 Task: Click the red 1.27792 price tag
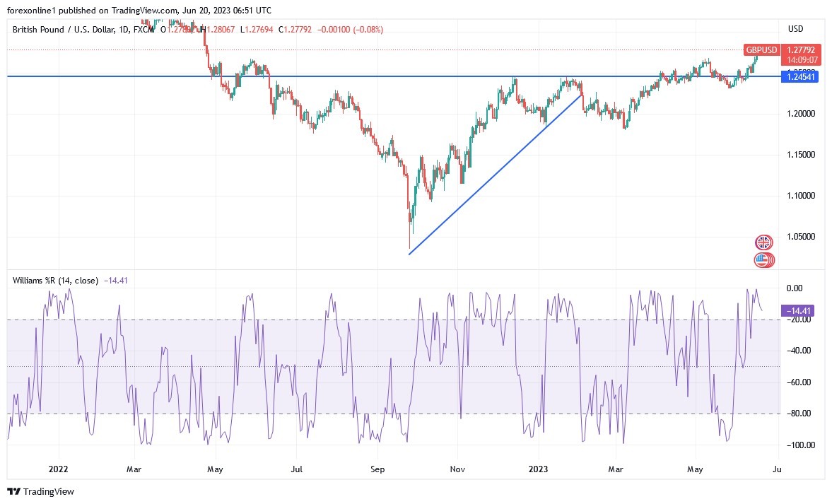[801, 50]
